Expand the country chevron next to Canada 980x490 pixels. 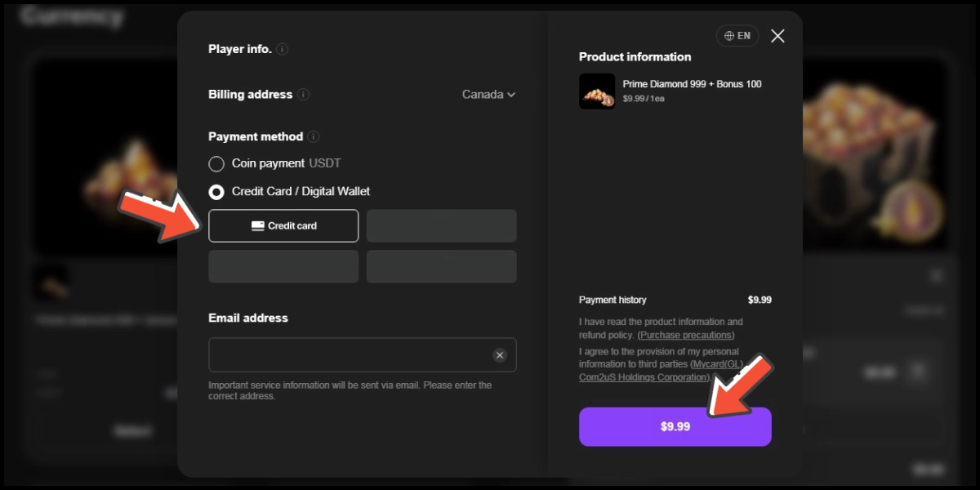[511, 95]
